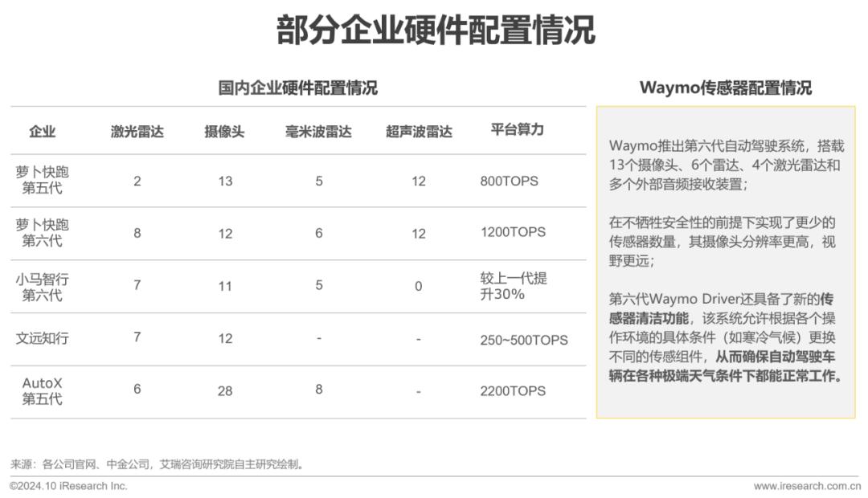
Task: Click the 1200TOPS cell
Action: 513,232
